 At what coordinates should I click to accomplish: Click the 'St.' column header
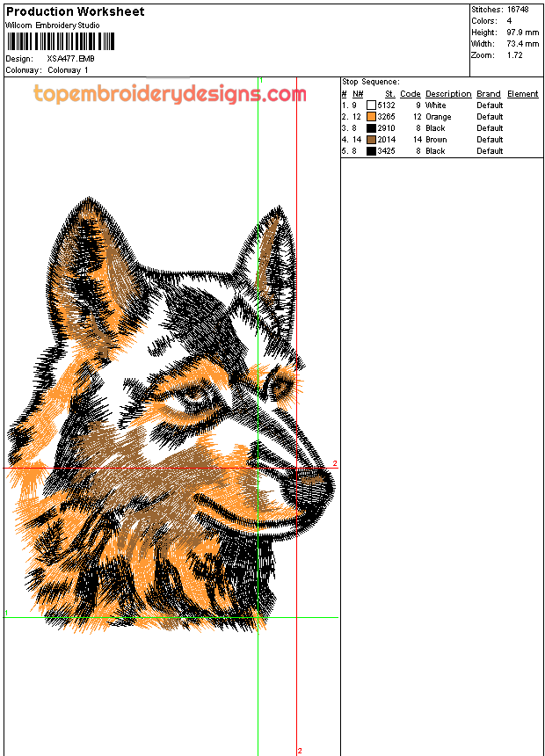[390, 94]
